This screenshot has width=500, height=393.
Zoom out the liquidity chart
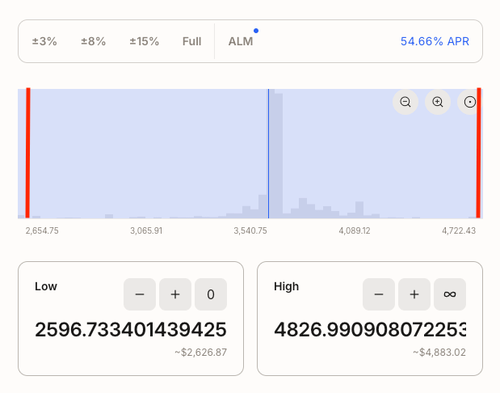(x=405, y=102)
